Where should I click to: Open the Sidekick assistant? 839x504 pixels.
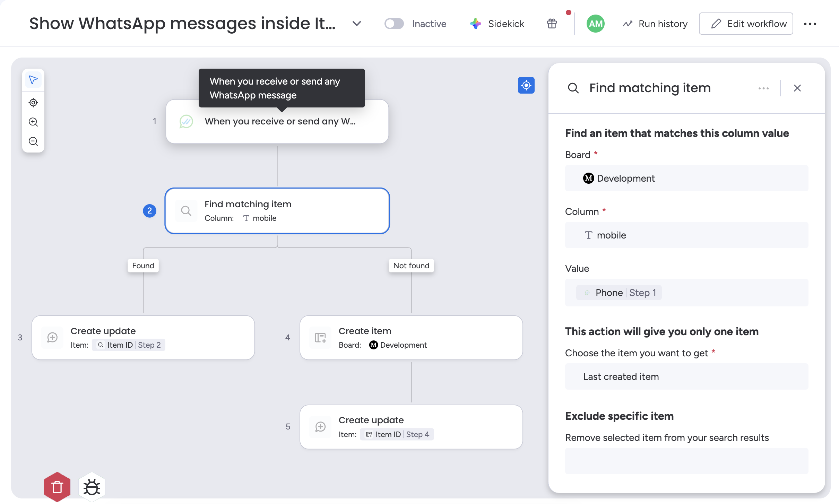tap(497, 24)
